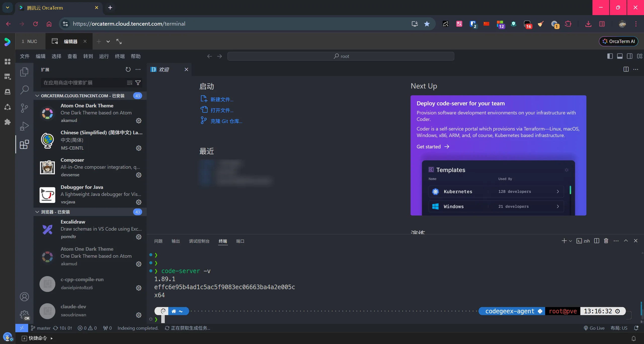This screenshot has height=344, width=644.
Task: Open the OrcaTerm logo in left sidebar
Action: (x=8, y=42)
